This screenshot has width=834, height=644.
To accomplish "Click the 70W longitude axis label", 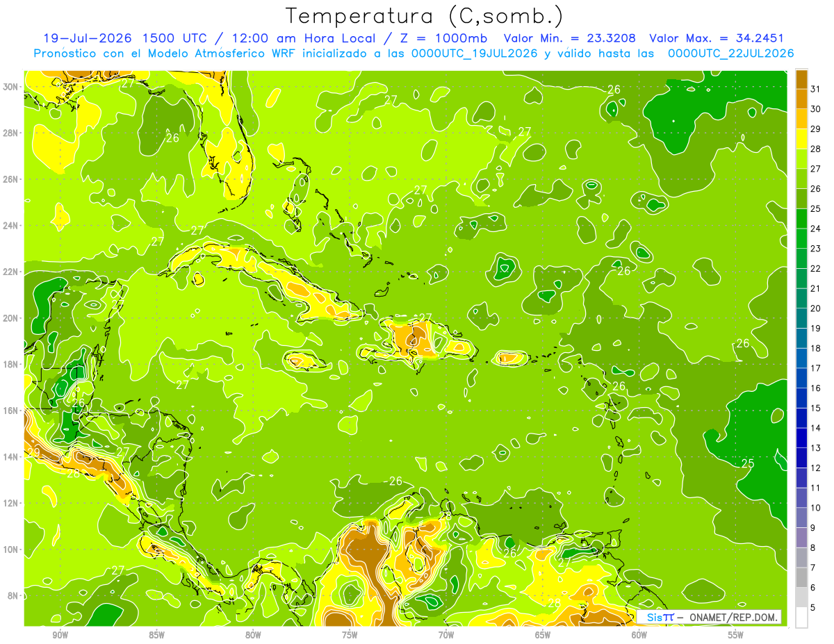I will tap(446, 635).
